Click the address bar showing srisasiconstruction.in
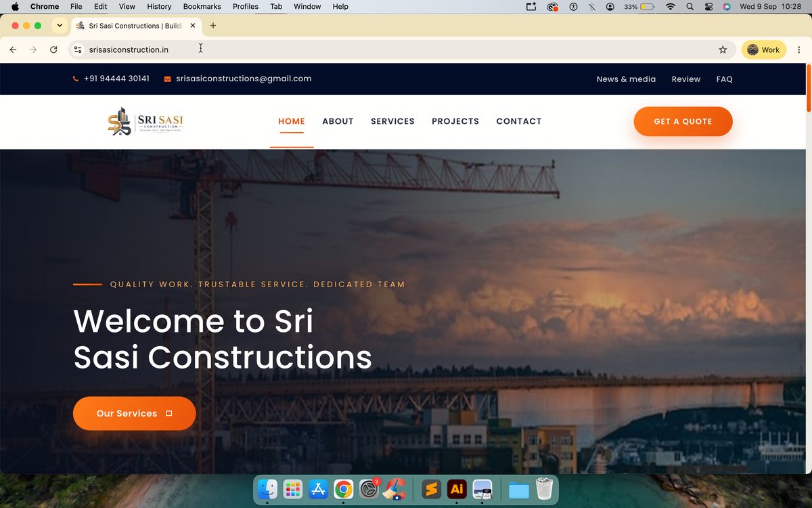Image resolution: width=812 pixels, height=508 pixels. tap(402, 49)
